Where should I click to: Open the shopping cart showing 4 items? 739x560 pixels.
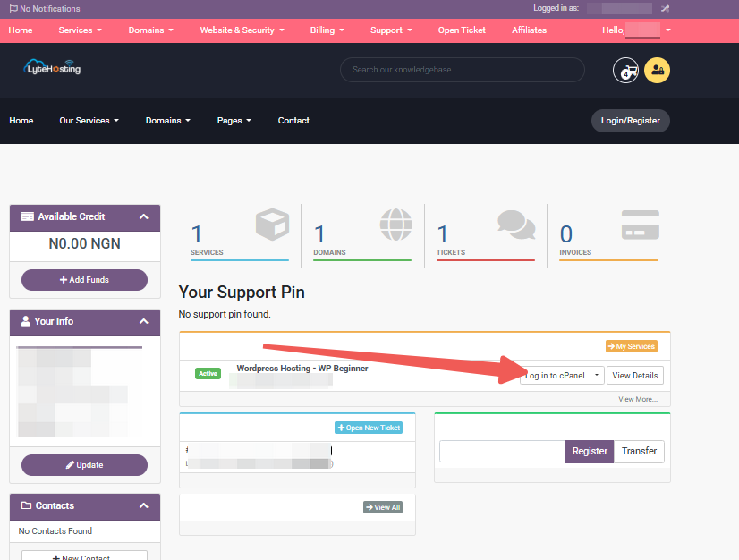pos(625,70)
